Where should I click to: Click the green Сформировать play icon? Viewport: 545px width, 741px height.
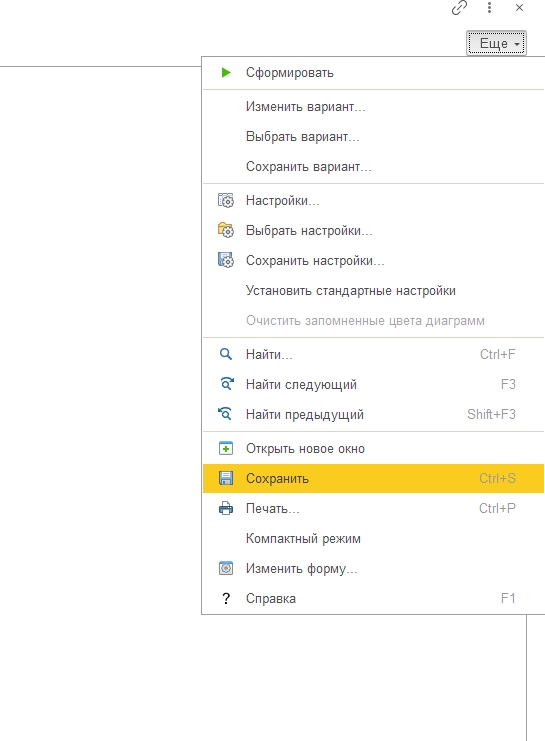click(x=226, y=72)
